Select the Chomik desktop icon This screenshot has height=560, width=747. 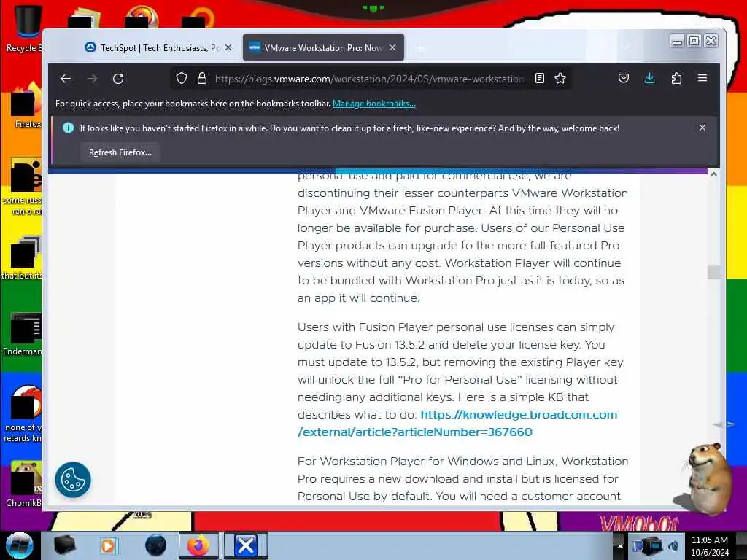[x=24, y=484]
